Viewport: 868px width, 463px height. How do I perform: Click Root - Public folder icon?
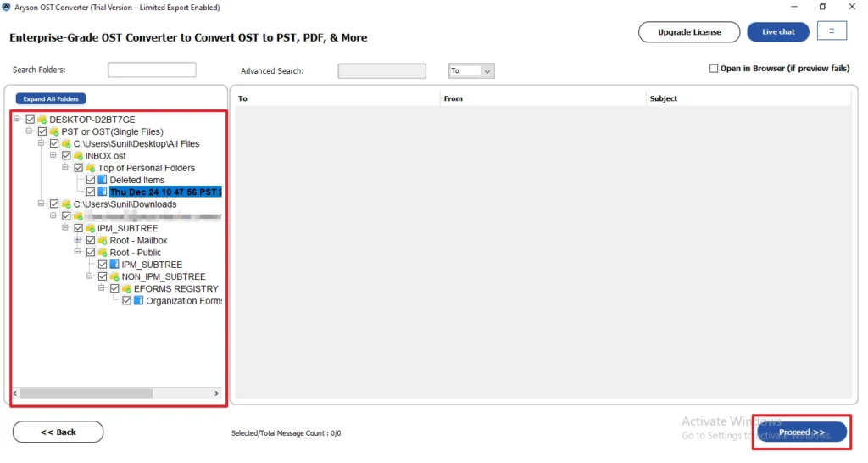point(103,253)
